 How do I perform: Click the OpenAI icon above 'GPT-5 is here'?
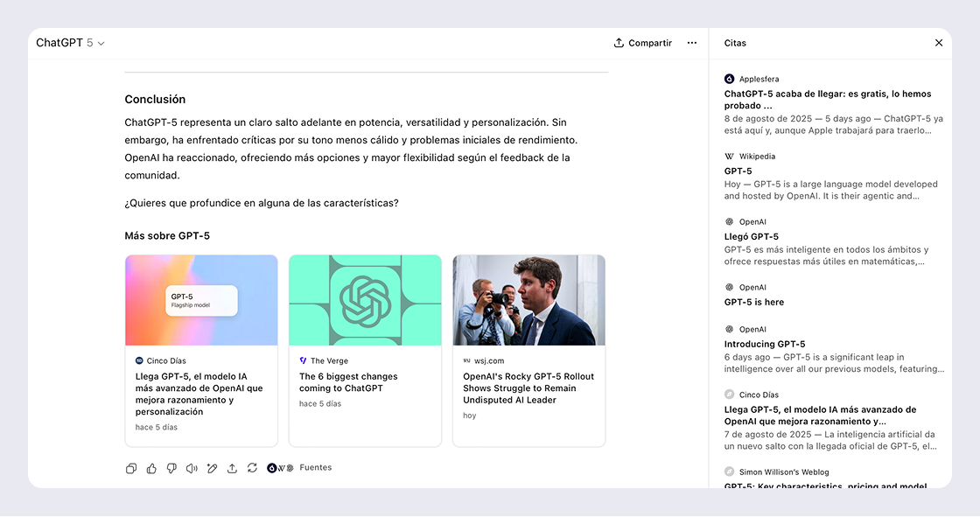pyautogui.click(x=730, y=288)
